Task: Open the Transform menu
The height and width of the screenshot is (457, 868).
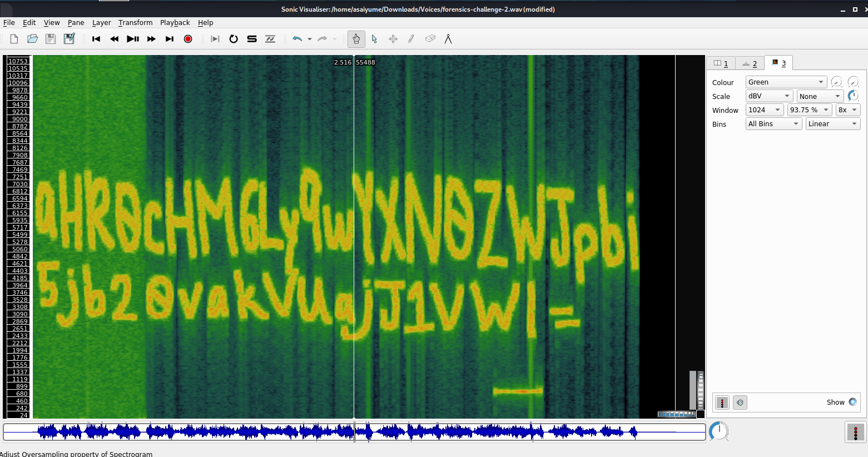Action: click(135, 23)
